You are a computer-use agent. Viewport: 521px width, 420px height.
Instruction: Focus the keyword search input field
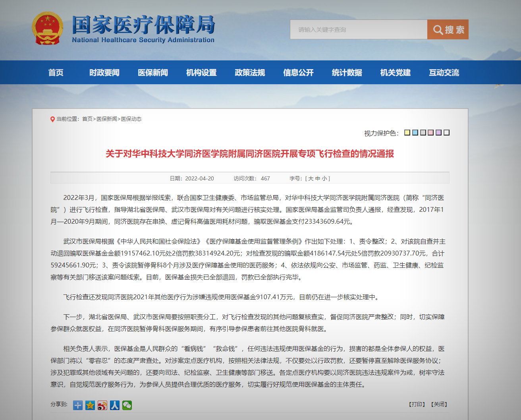[359, 29]
